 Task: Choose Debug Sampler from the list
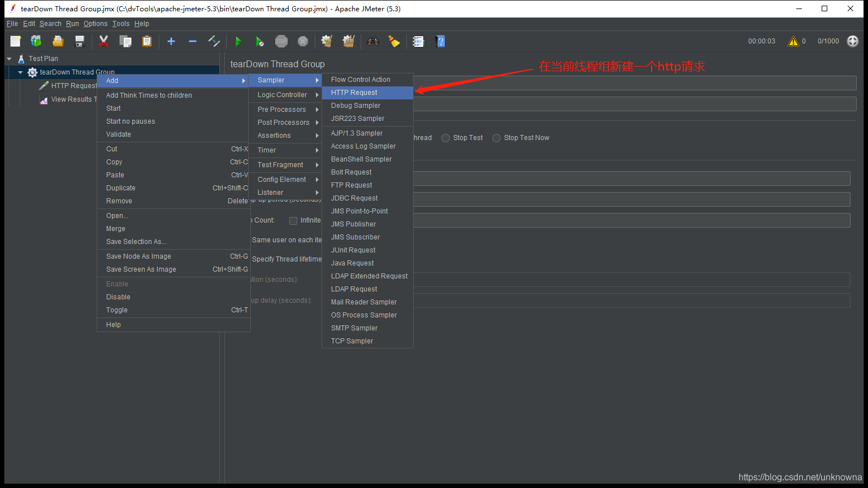[367, 106]
